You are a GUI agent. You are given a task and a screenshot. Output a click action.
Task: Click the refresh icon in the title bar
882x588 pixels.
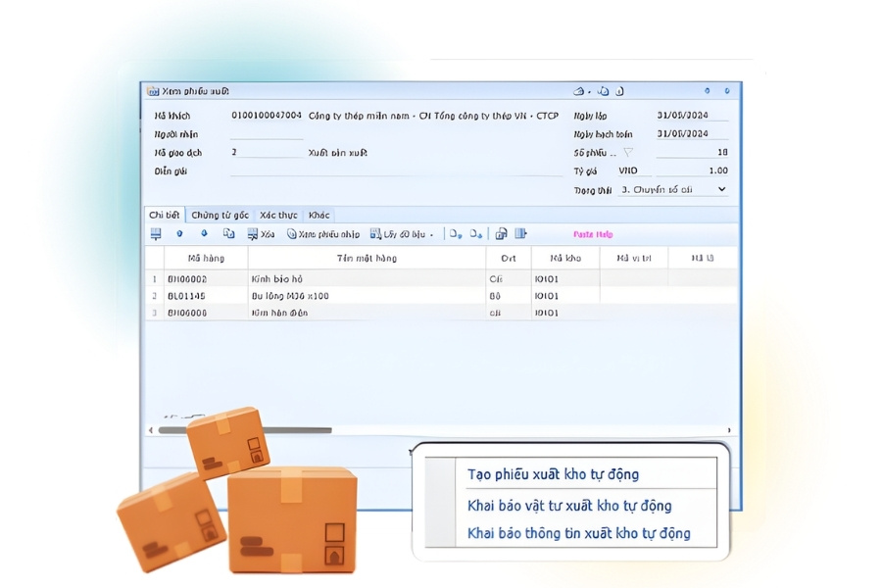[x=603, y=91]
